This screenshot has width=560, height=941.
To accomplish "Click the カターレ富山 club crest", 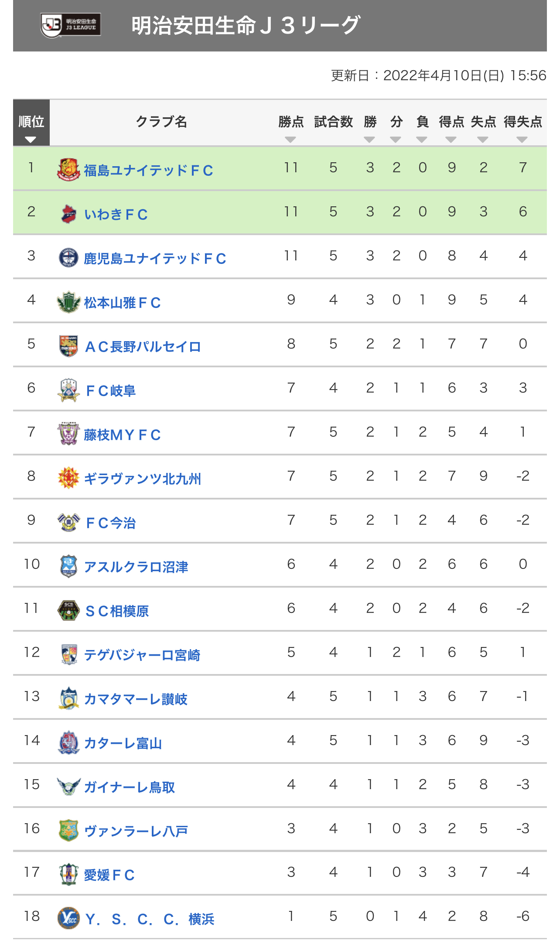I will [68, 743].
